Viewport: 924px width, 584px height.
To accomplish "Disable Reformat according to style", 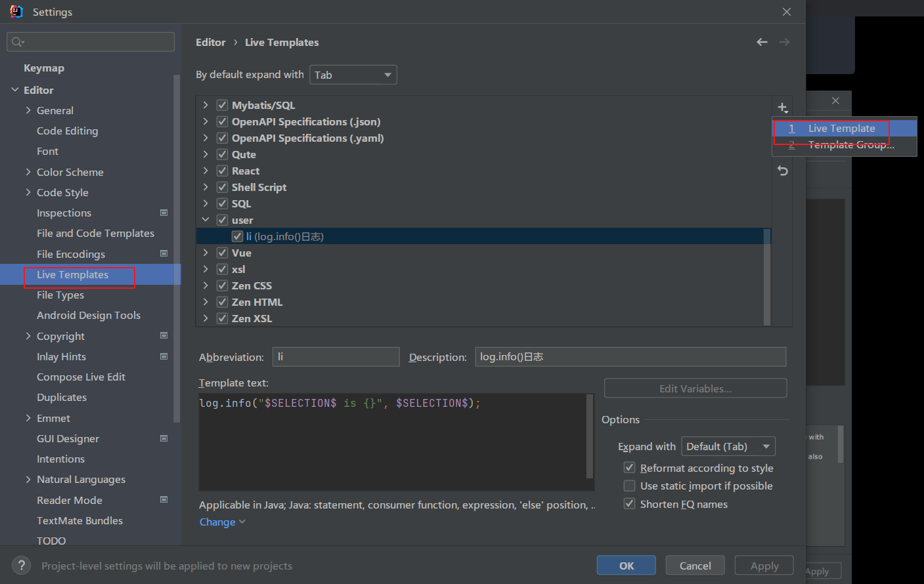I will [x=629, y=467].
